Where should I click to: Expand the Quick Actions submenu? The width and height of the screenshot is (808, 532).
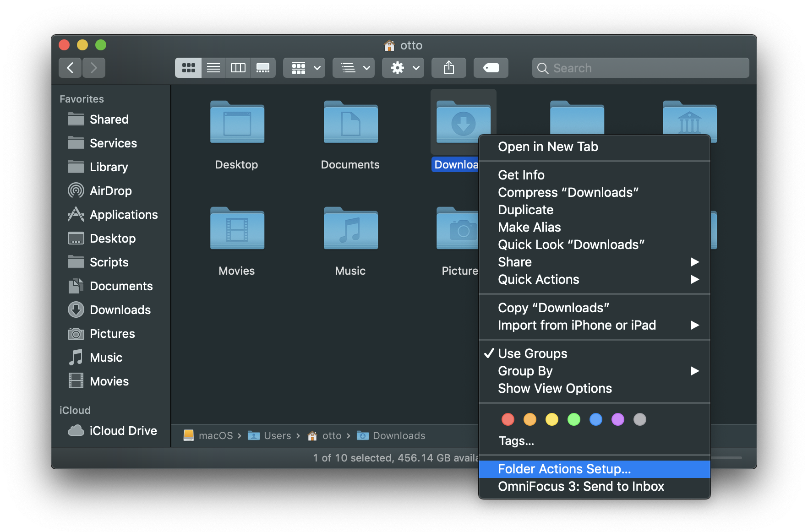(x=539, y=279)
